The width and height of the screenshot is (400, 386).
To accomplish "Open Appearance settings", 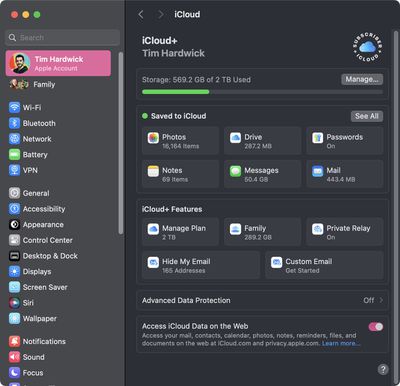I will (x=36, y=224).
